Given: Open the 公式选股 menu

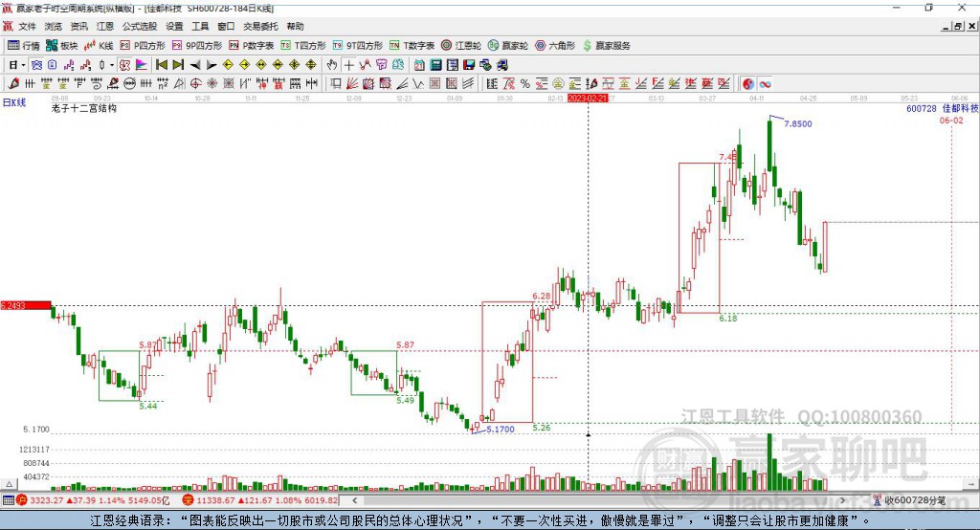Looking at the screenshot, I should 140,26.
